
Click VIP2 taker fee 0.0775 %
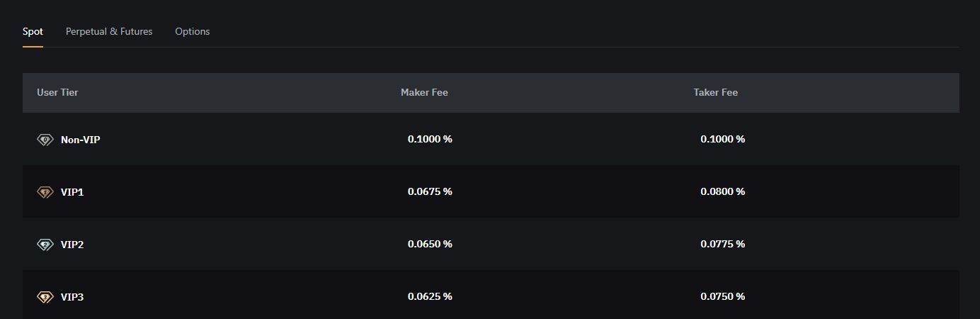(723, 244)
